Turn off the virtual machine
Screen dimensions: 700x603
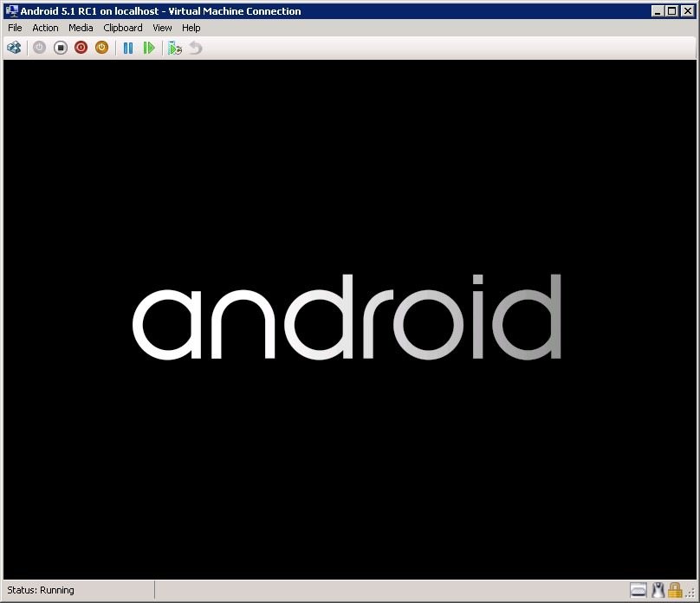tap(59, 48)
